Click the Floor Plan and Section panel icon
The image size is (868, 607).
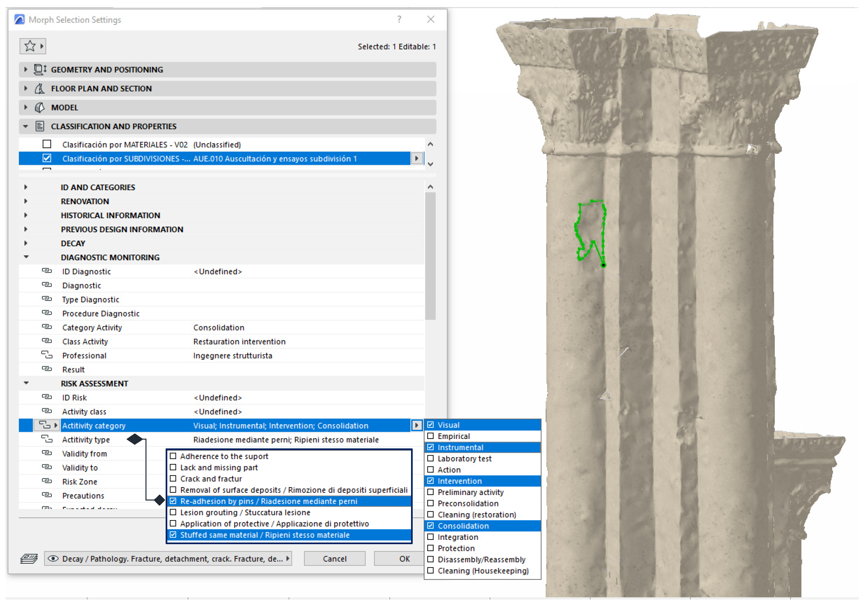point(39,89)
